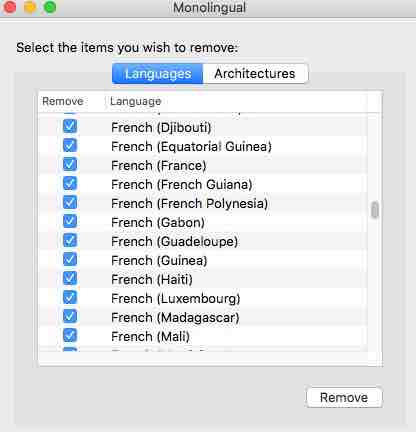Toggle the French (Haiti) checkbox
416x432 pixels.
(70, 278)
